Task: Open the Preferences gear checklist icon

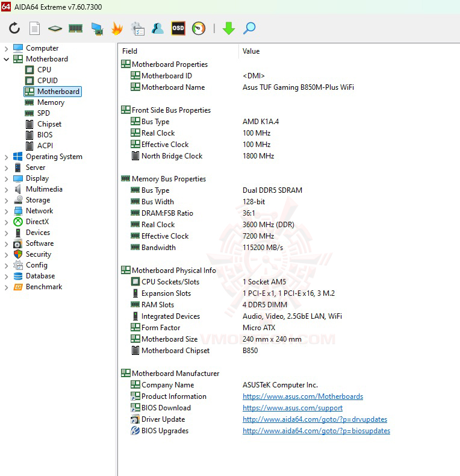Action: point(137,28)
